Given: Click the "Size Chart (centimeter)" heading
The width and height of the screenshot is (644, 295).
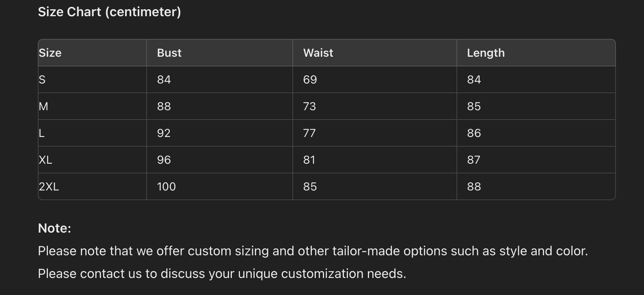Looking at the screenshot, I should click(109, 12).
